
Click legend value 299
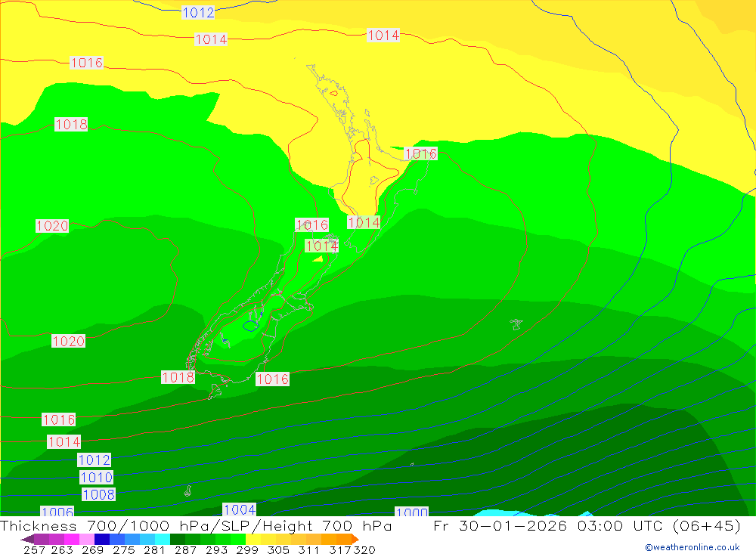(247, 549)
